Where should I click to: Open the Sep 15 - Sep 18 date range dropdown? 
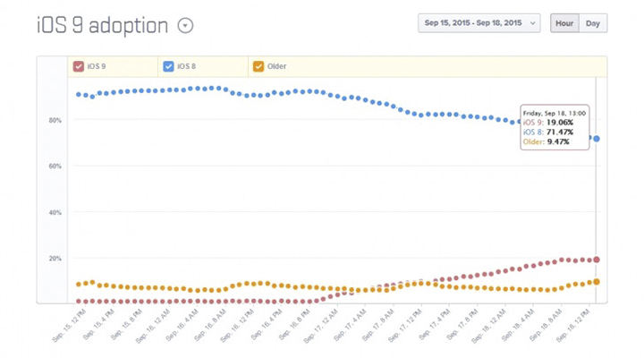pyautogui.click(x=479, y=23)
